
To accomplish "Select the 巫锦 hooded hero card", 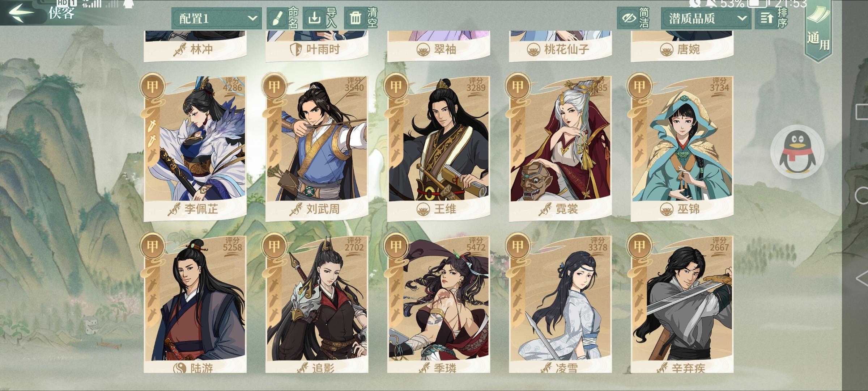I will [x=682, y=148].
